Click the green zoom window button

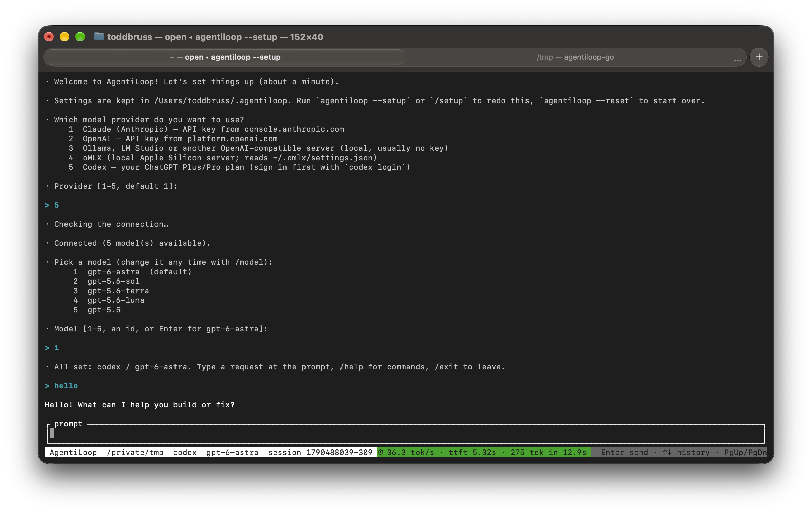80,37
